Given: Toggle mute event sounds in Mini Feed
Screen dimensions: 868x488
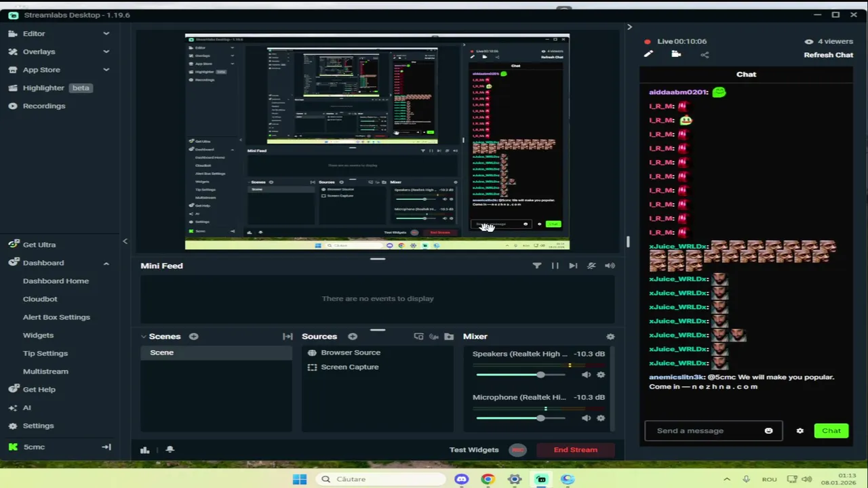Looking at the screenshot, I should click(591, 266).
